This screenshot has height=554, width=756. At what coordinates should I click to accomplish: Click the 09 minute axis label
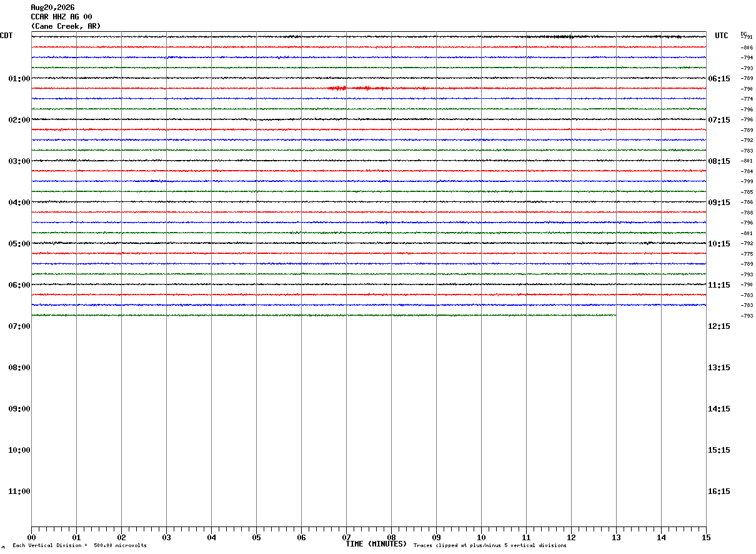pos(436,538)
